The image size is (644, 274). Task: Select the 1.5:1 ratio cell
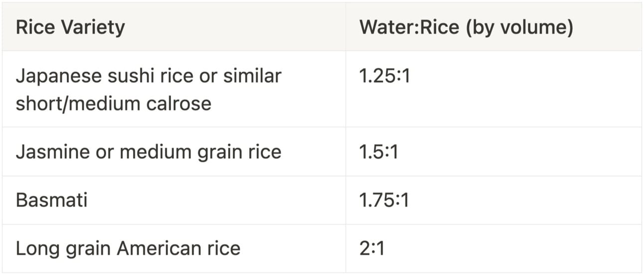point(378,152)
